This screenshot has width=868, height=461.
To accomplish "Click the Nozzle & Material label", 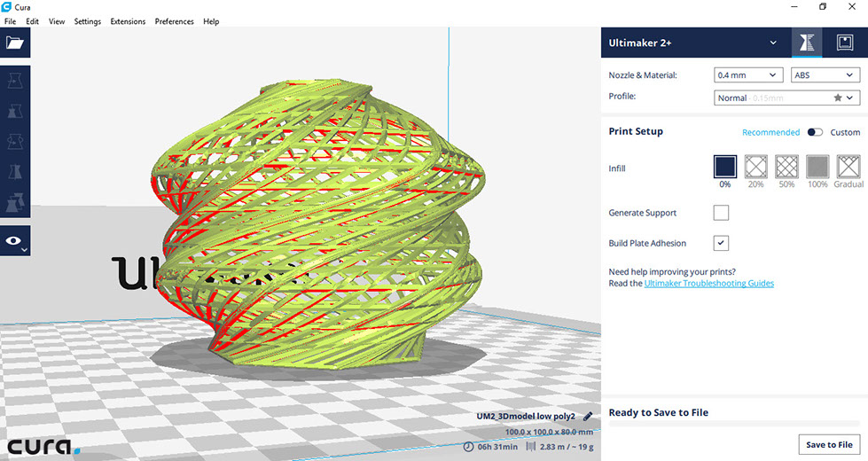I will tap(643, 75).
